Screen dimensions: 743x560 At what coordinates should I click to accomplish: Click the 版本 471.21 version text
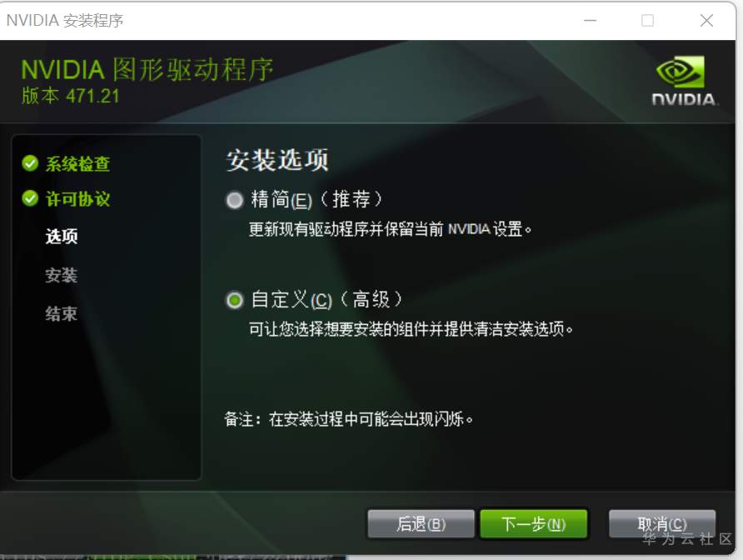[71, 96]
